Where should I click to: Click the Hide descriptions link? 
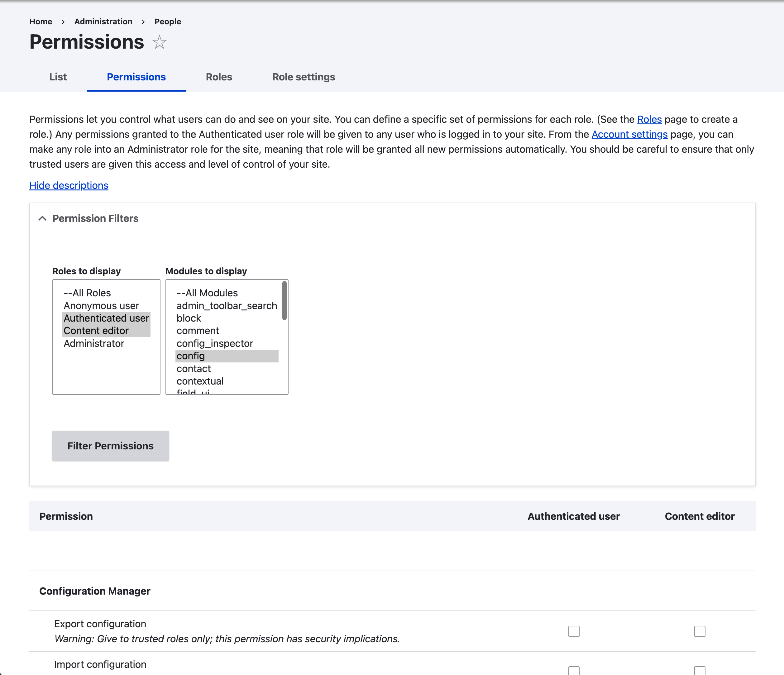(x=69, y=185)
